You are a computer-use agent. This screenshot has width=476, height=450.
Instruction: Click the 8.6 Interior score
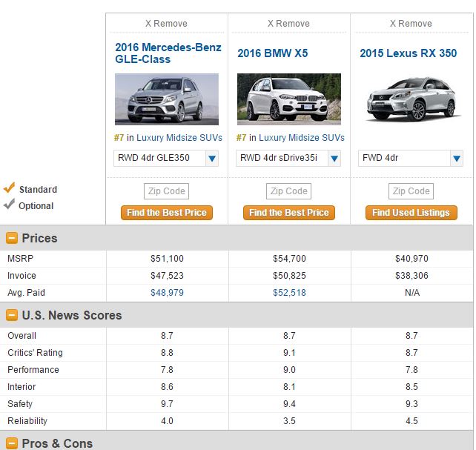167,387
